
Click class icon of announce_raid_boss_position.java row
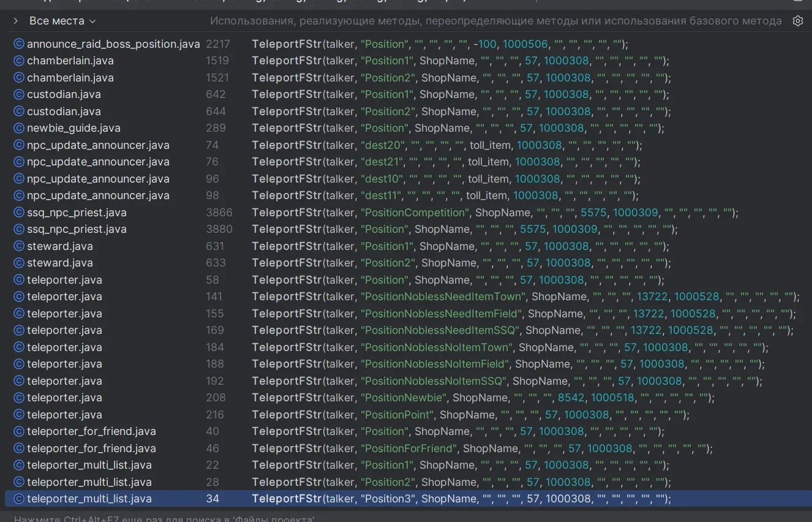coord(19,44)
